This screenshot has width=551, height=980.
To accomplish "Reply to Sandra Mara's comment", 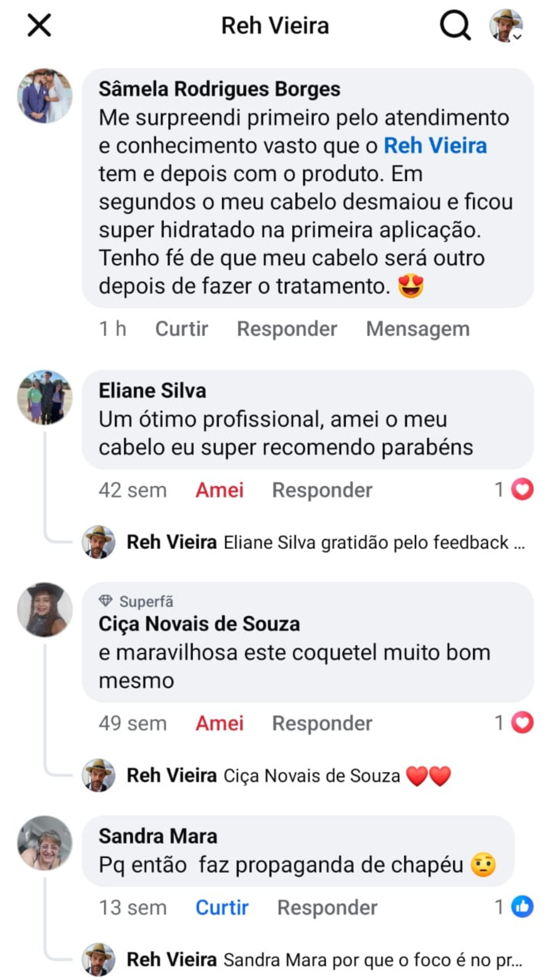I will pyautogui.click(x=327, y=908).
